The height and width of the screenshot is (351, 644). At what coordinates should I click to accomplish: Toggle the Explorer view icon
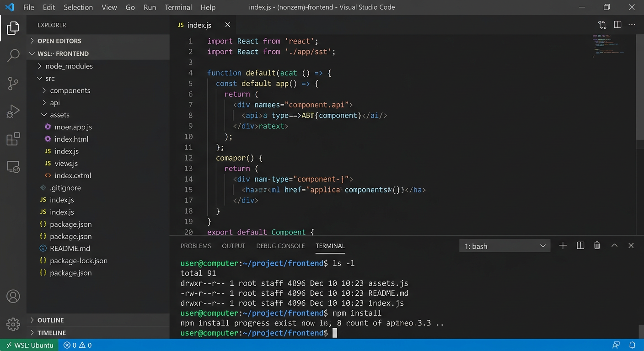coord(13,28)
